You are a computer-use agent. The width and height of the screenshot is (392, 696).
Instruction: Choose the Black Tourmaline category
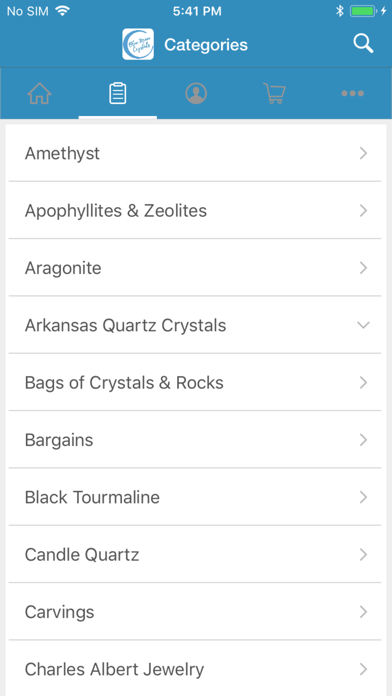[195, 497]
